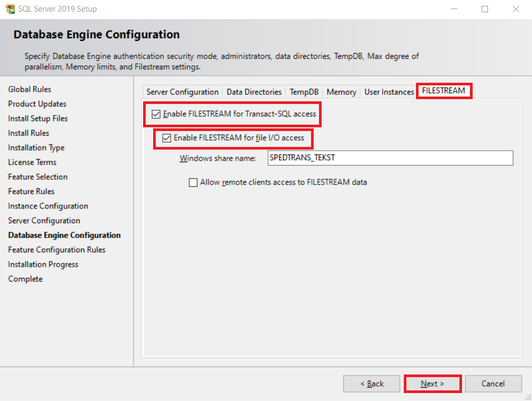Switch to the Server Configuration tab
The height and width of the screenshot is (401, 532).
pos(182,92)
